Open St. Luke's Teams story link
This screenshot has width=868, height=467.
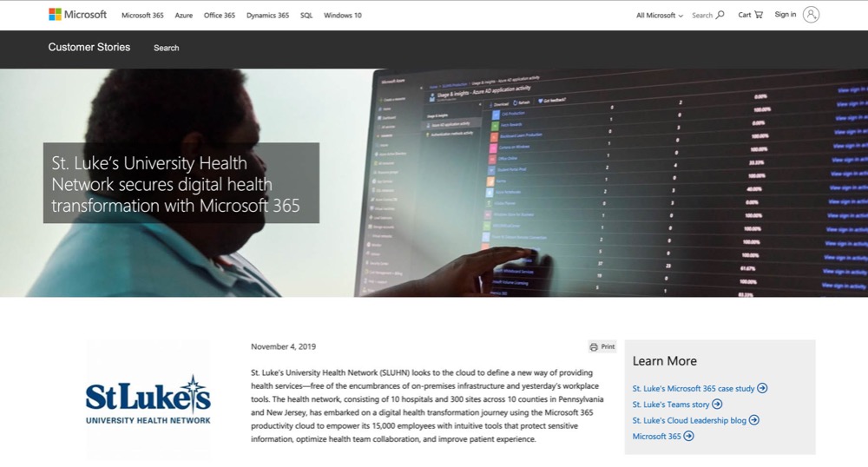(x=670, y=405)
